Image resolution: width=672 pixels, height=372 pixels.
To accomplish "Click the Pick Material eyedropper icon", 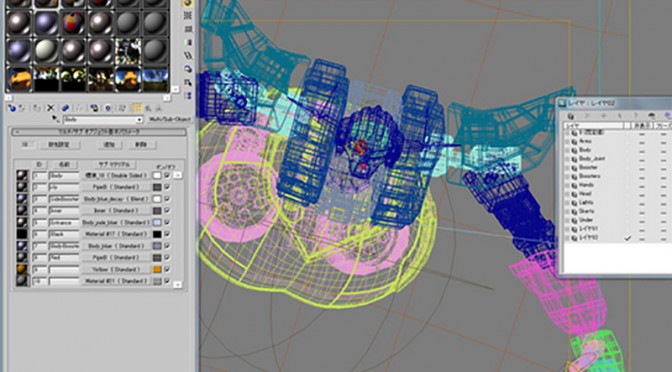I will pos(55,119).
